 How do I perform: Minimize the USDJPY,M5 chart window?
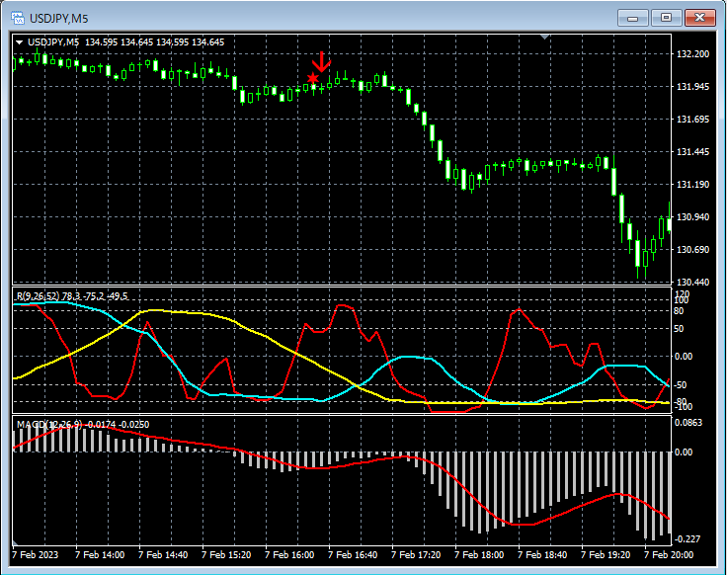click(x=632, y=17)
